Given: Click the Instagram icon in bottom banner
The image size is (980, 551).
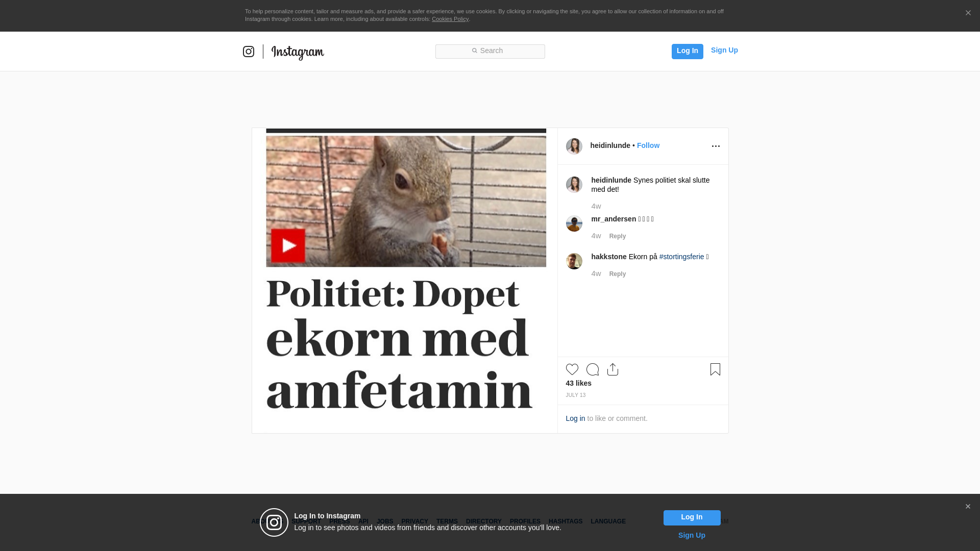Looking at the screenshot, I should (274, 522).
